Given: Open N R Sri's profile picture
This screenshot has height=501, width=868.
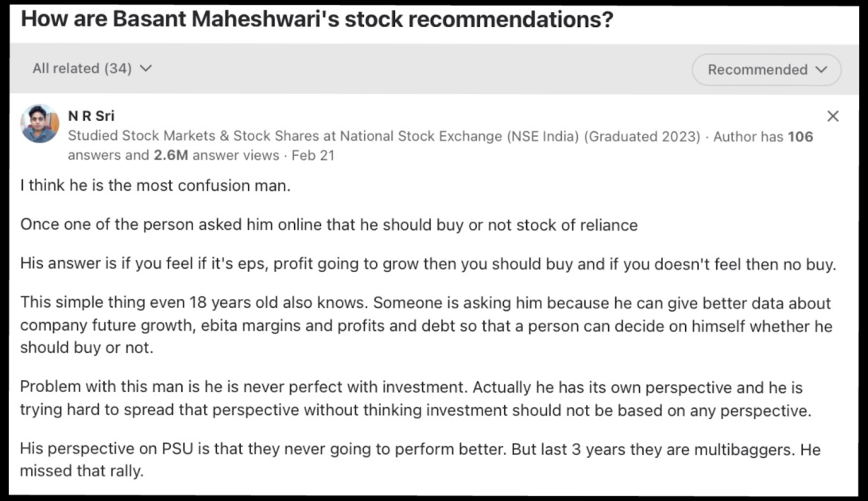Looking at the screenshot, I should tap(40, 123).
